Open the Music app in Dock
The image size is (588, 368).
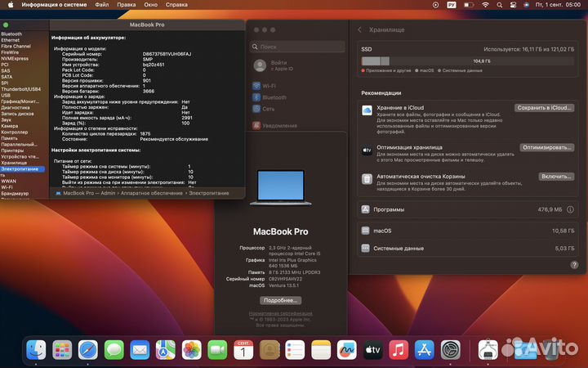399,350
